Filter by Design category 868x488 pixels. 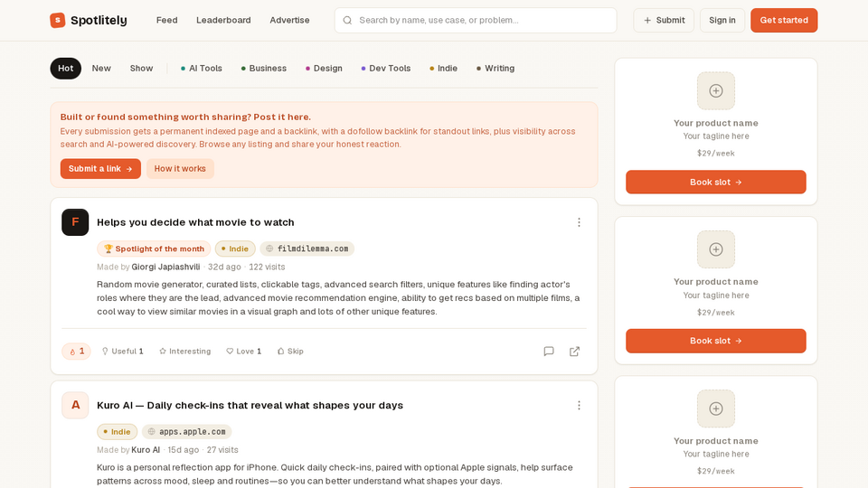coord(324,69)
